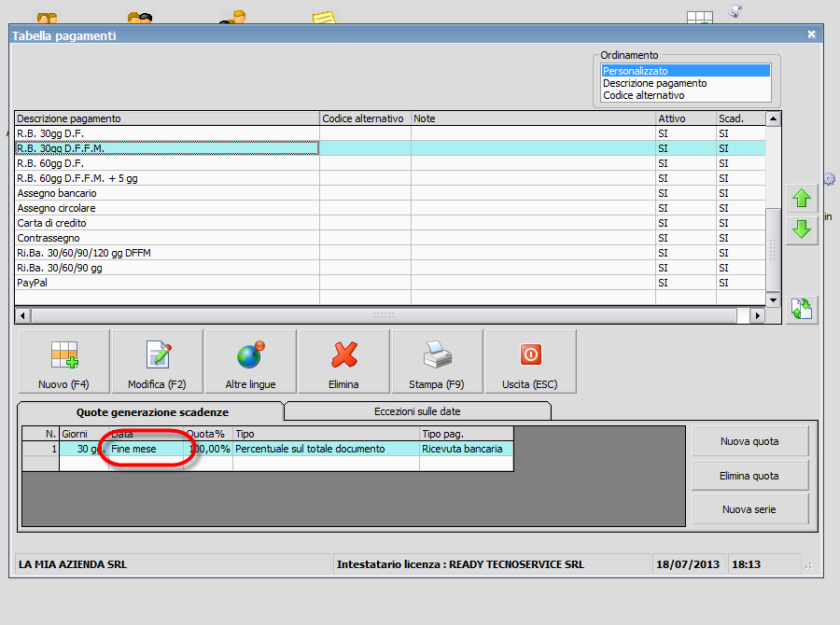The height and width of the screenshot is (625, 840).
Task: Select the Assegno circolare row
Action: 390,208
